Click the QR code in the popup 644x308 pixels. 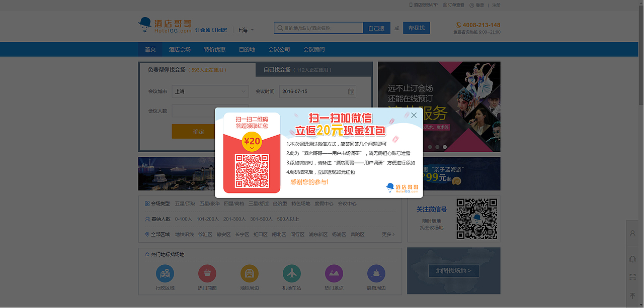tap(252, 171)
